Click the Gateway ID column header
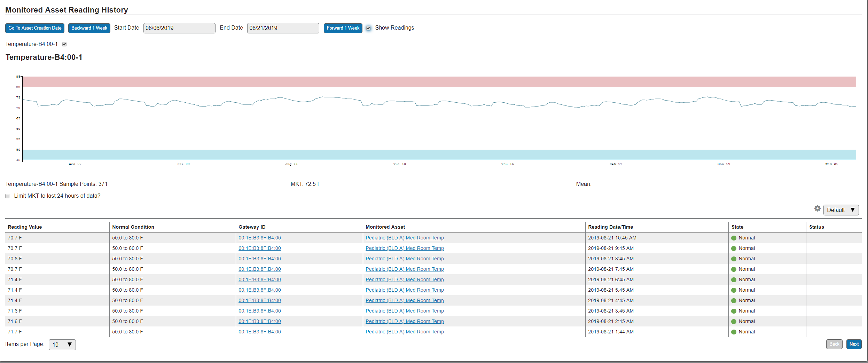868x363 pixels. click(x=252, y=227)
